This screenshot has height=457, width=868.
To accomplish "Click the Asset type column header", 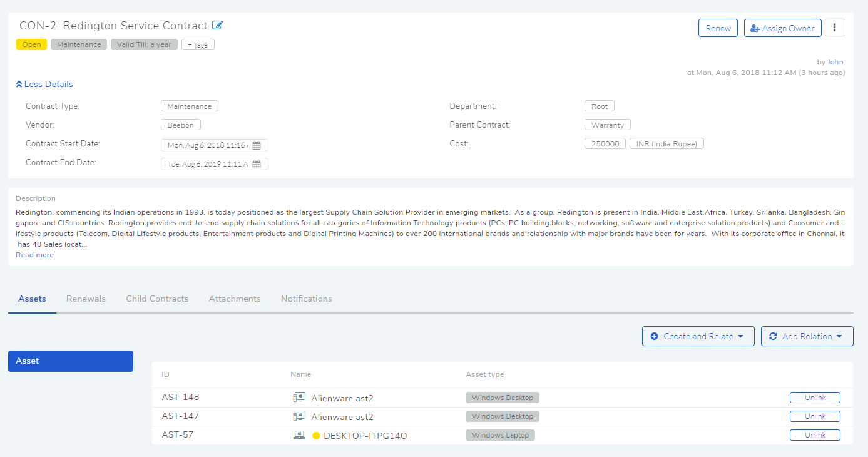I will (x=485, y=374).
